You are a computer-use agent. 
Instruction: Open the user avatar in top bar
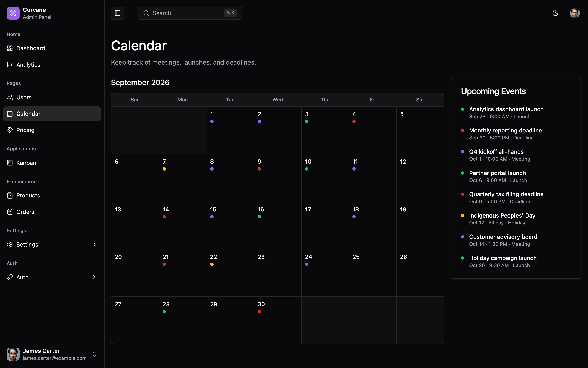[575, 13]
